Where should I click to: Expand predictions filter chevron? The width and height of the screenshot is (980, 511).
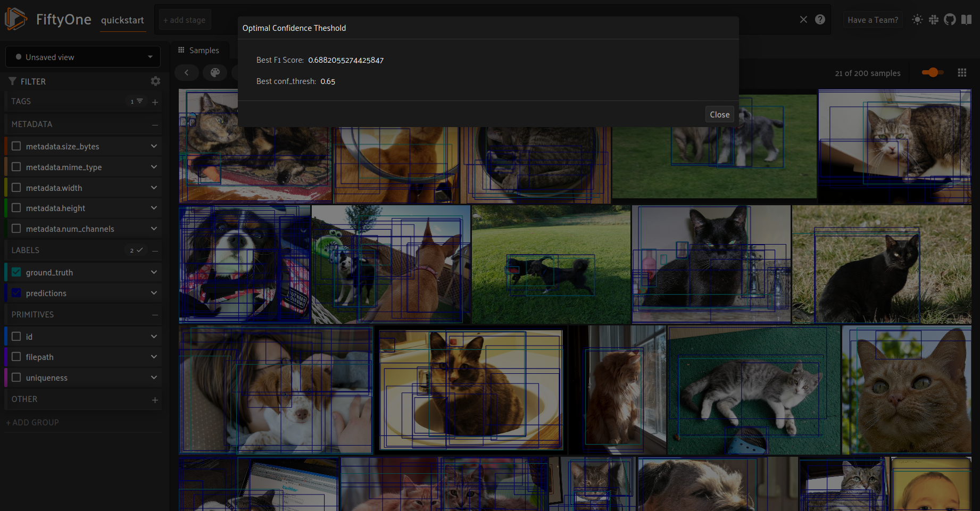154,293
